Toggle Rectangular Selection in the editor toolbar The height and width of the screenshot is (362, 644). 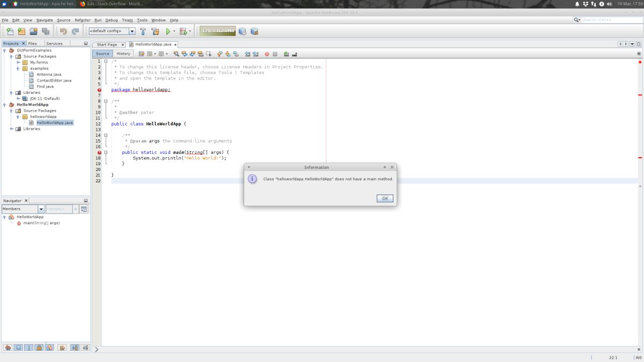click(x=208, y=54)
